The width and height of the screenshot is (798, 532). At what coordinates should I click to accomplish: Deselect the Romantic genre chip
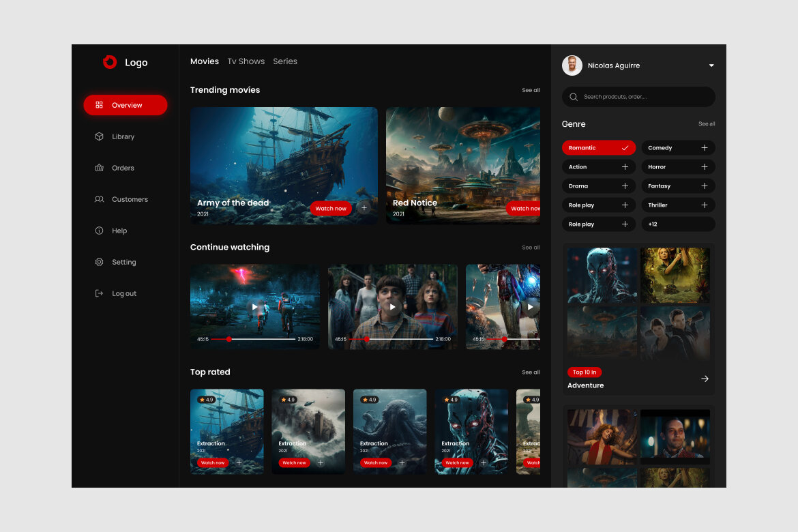click(x=599, y=147)
